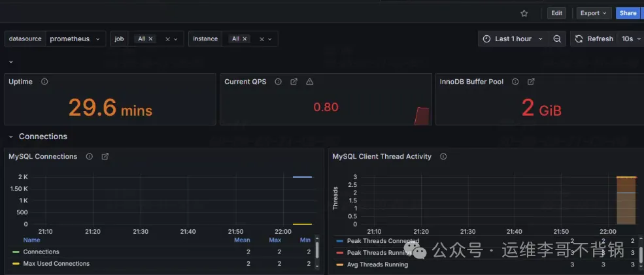Image resolution: width=644 pixels, height=275 pixels.
Task: Open the Last 1 hour time picker
Action: point(513,39)
